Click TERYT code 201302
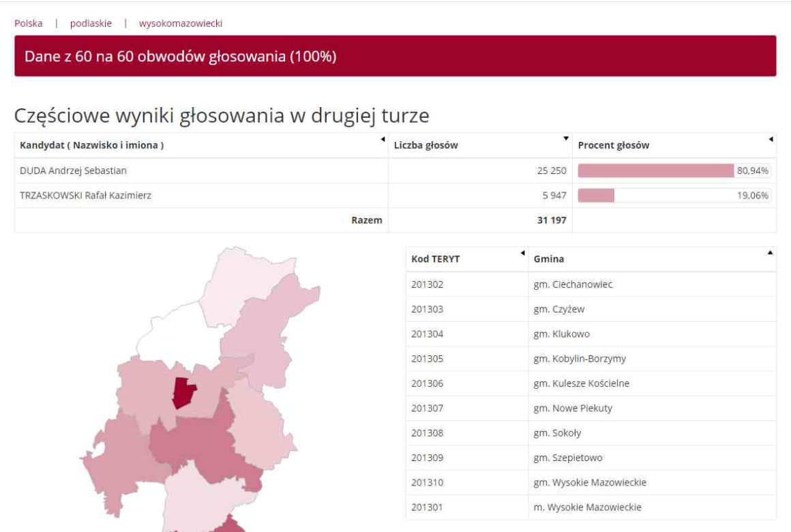 (x=428, y=284)
